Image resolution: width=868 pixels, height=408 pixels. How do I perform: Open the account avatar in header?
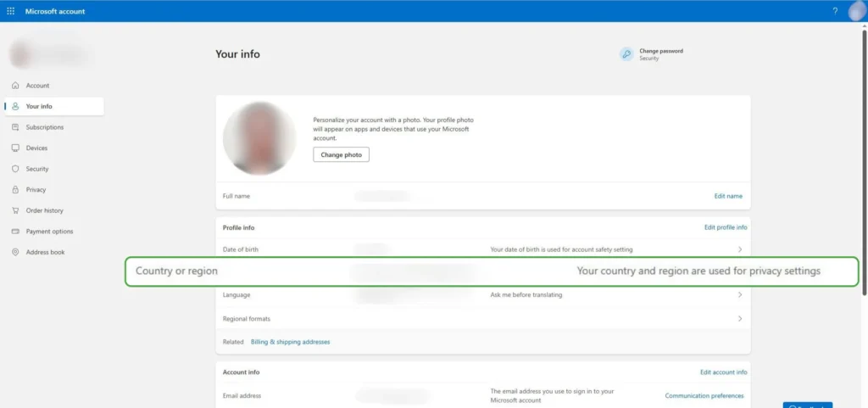tap(856, 11)
